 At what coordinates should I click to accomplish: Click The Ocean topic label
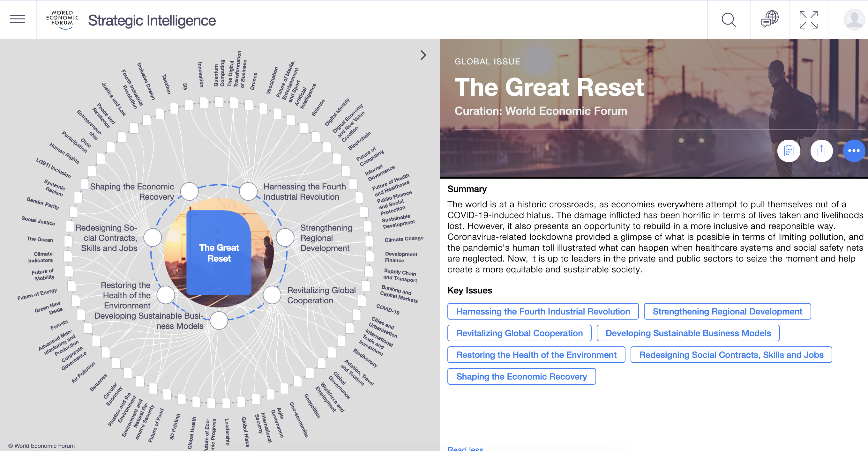tap(40, 239)
